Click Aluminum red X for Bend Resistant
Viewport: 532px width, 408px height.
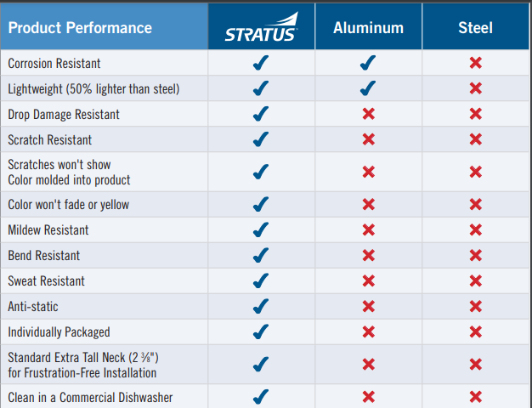pos(368,255)
